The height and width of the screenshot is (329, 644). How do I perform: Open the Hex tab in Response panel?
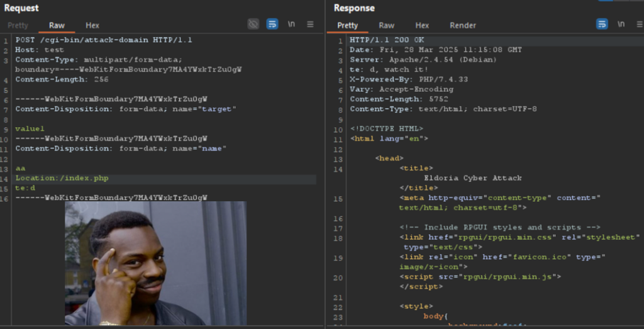coord(422,25)
